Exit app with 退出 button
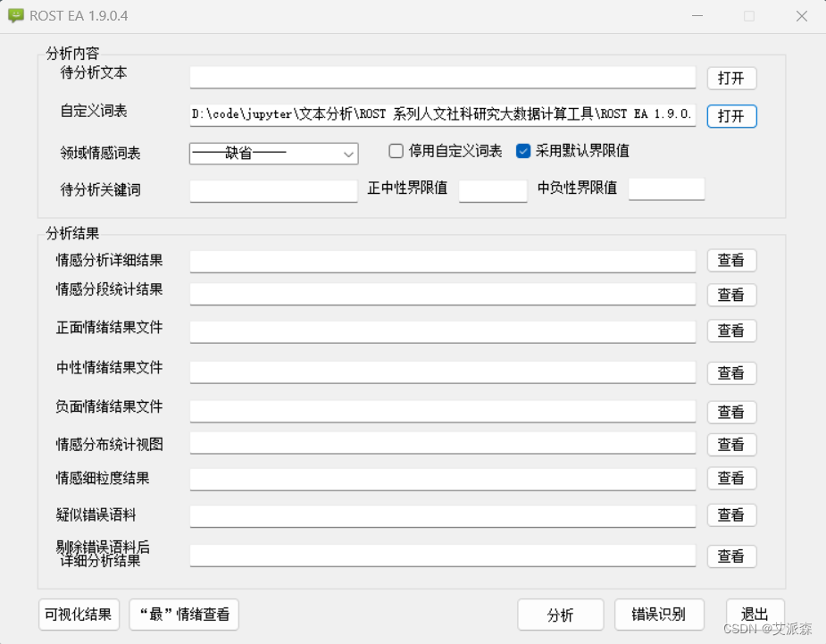 [755, 615]
